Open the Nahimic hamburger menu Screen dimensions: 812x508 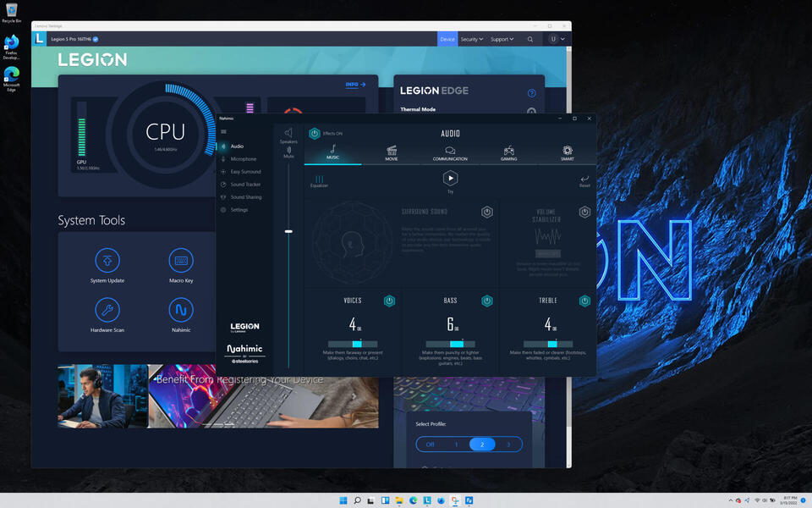tap(223, 132)
